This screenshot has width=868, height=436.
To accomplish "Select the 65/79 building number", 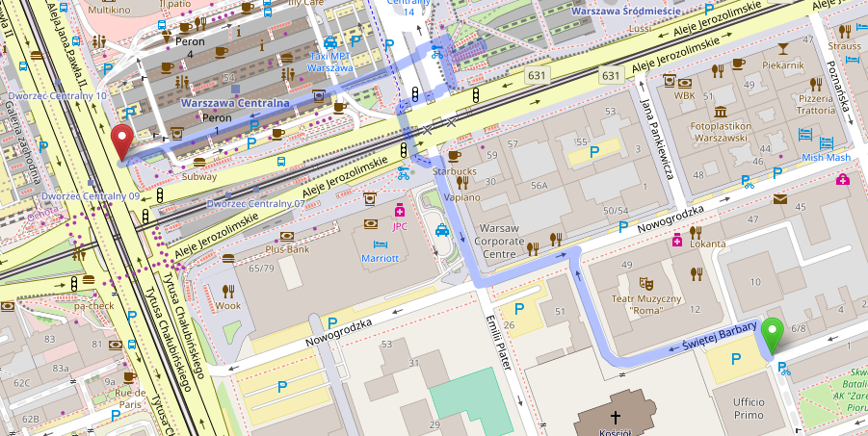I will point(262,268).
